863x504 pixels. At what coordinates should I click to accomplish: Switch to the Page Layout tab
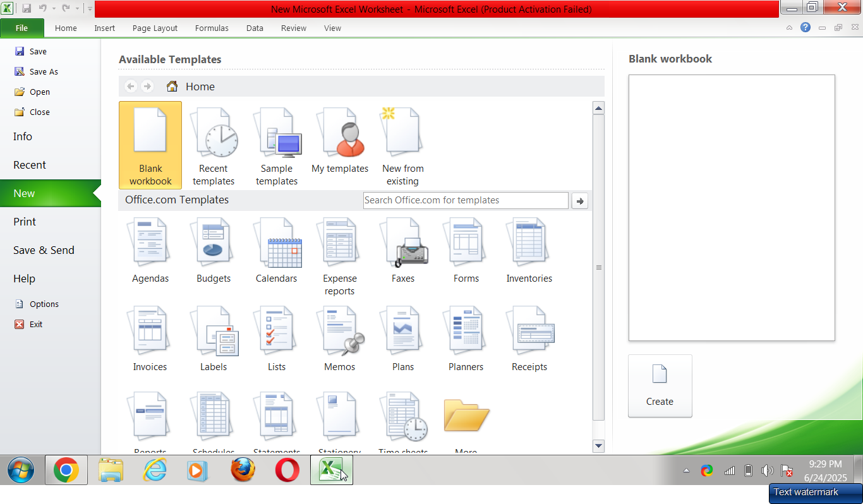(155, 28)
